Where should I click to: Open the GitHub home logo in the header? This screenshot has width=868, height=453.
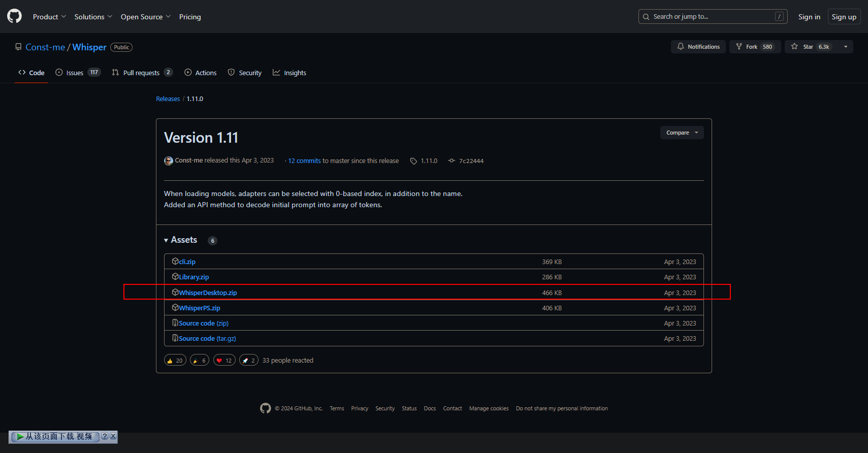click(14, 16)
